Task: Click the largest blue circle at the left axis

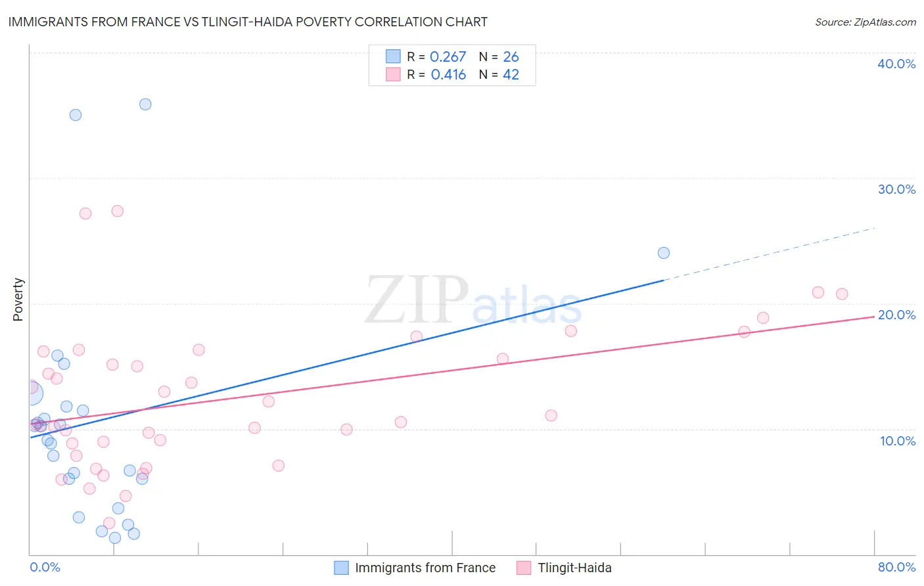Action: pos(31,393)
